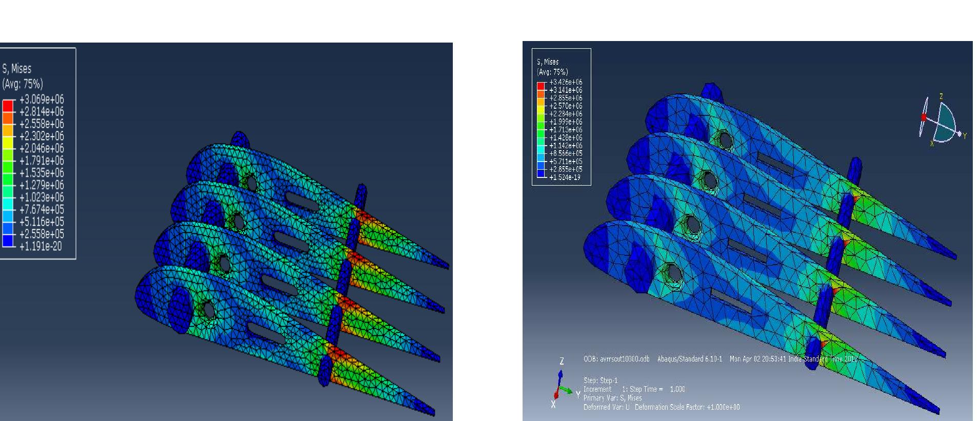Click legend value +1.524e-19
The height and width of the screenshot is (421, 980).
[x=565, y=177]
